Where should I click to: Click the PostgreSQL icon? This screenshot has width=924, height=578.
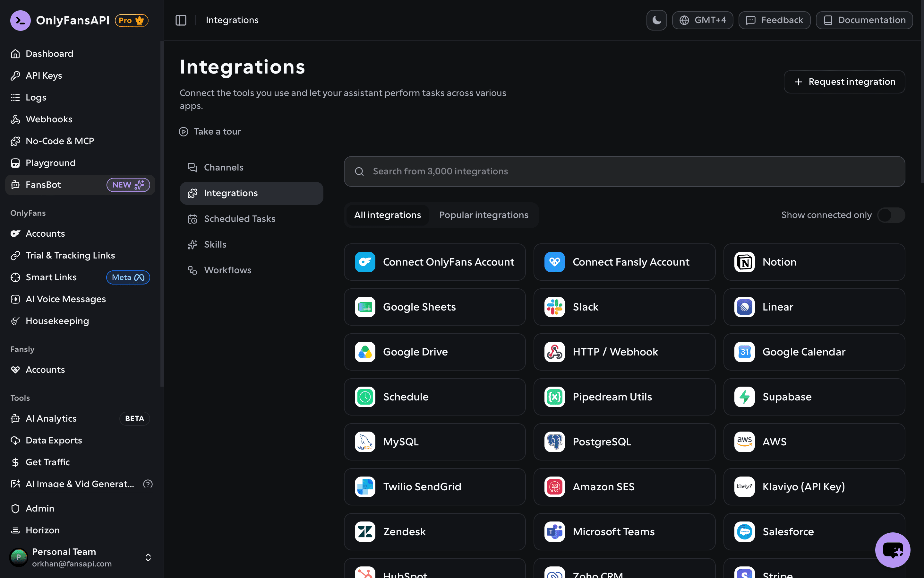pyautogui.click(x=554, y=442)
